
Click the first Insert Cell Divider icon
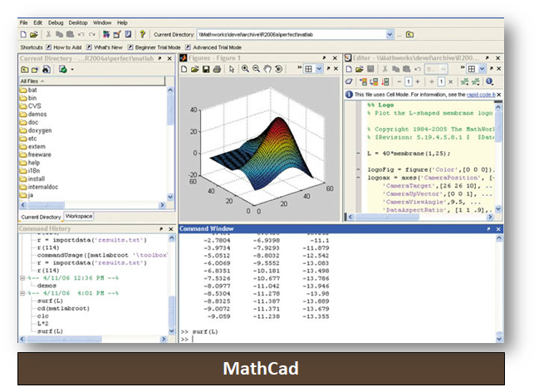(464, 81)
